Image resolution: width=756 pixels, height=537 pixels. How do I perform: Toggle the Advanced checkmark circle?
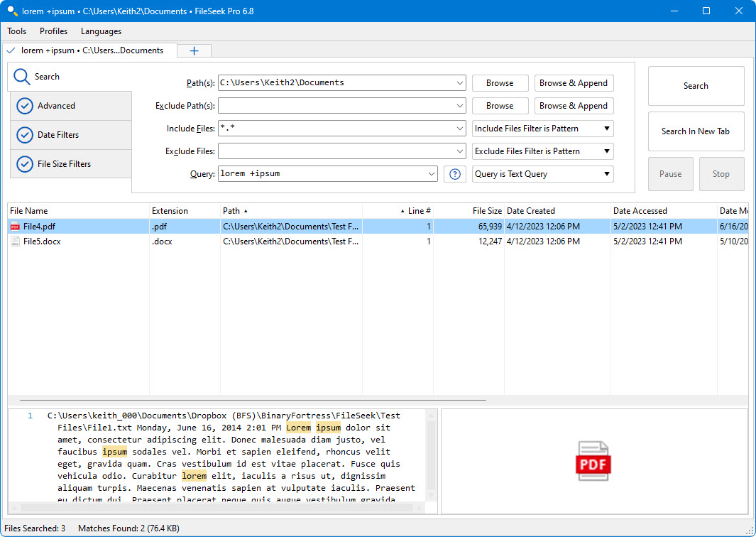coord(25,106)
